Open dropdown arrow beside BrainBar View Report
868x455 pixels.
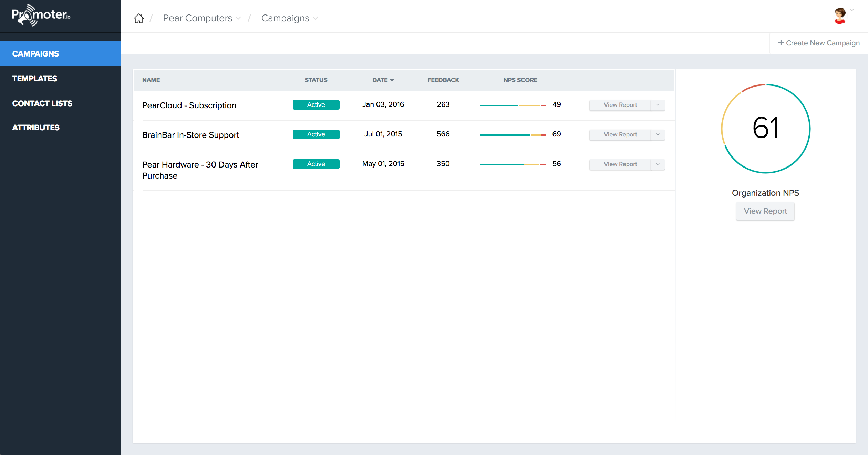pyautogui.click(x=658, y=134)
